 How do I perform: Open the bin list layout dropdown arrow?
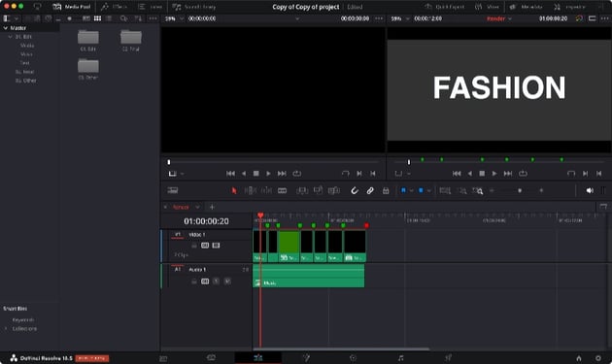[16, 18]
